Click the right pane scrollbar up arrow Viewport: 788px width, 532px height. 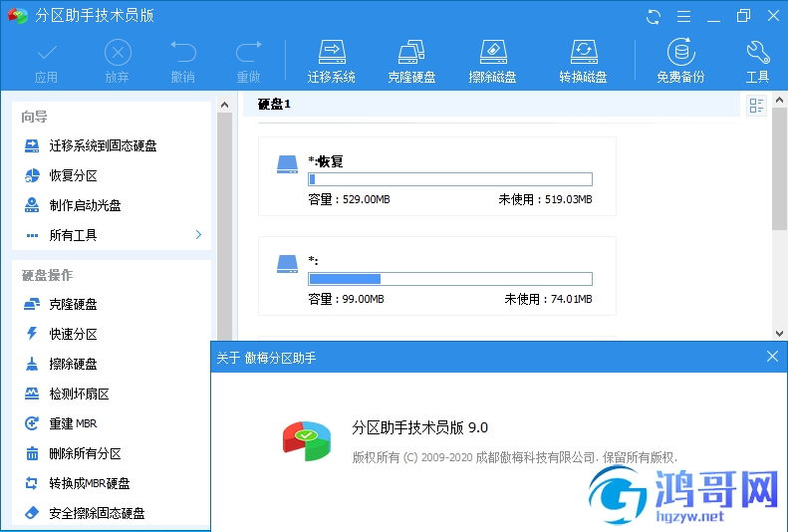779,100
